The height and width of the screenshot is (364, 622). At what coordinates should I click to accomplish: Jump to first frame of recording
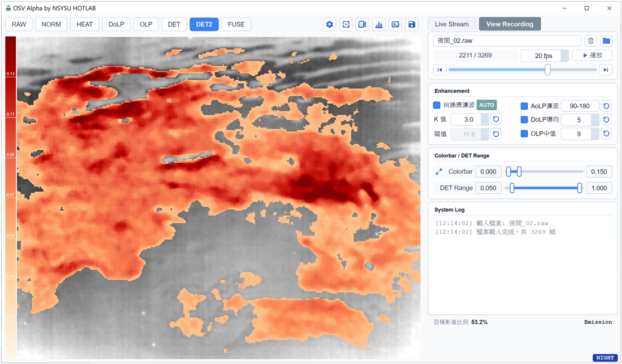[440, 70]
